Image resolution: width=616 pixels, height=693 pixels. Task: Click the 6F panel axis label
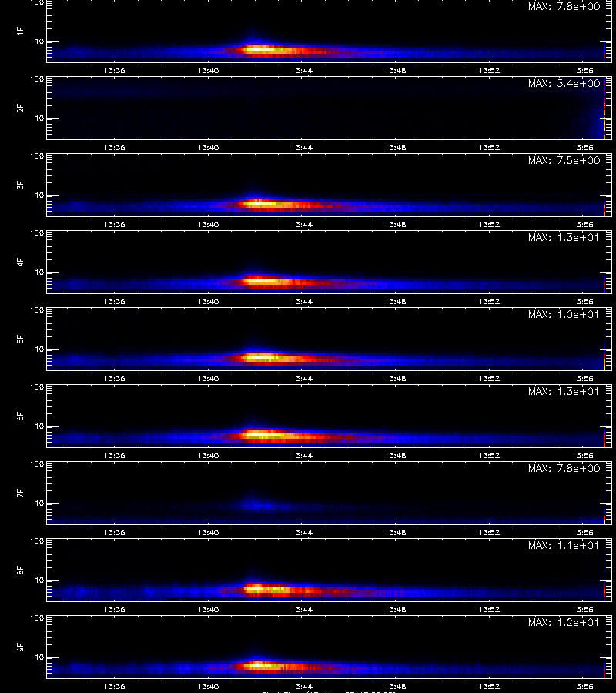point(20,416)
